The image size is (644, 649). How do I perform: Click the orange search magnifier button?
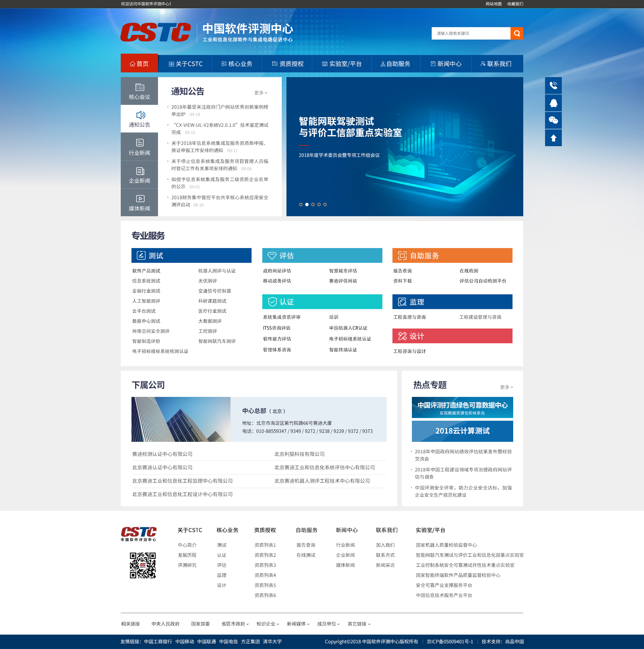pos(517,33)
